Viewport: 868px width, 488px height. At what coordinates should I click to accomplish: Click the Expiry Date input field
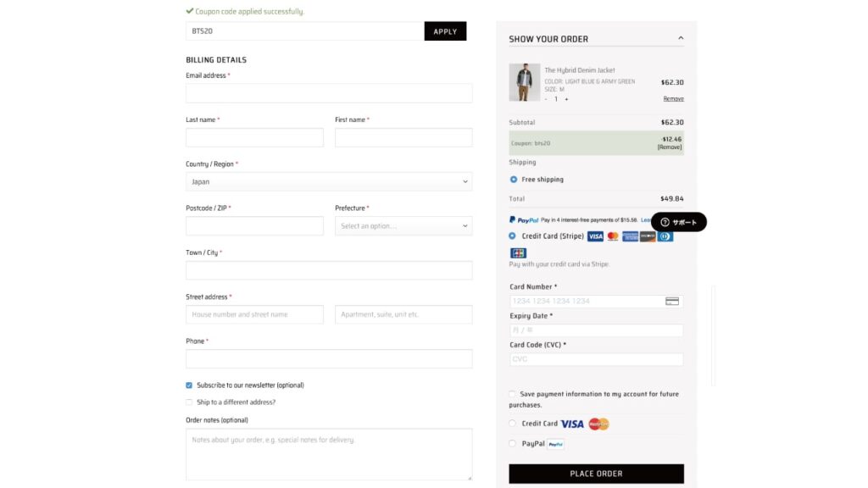point(596,330)
